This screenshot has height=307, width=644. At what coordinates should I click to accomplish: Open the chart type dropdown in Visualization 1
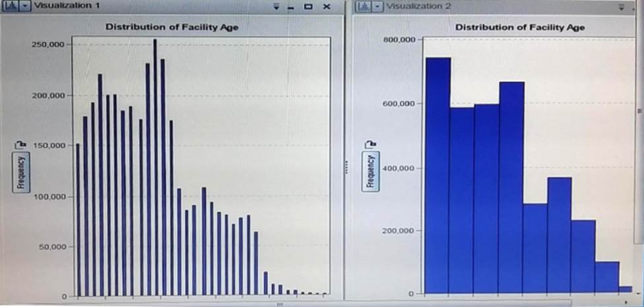click(x=24, y=6)
